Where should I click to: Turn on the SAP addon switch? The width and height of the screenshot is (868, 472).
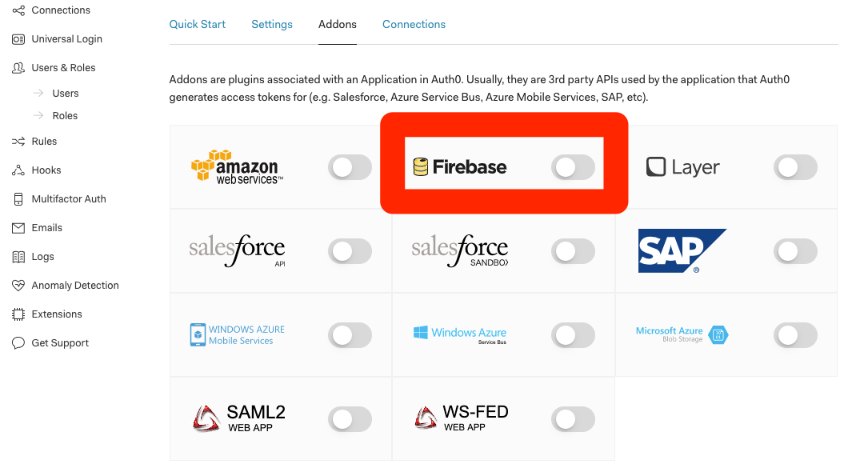pos(795,251)
